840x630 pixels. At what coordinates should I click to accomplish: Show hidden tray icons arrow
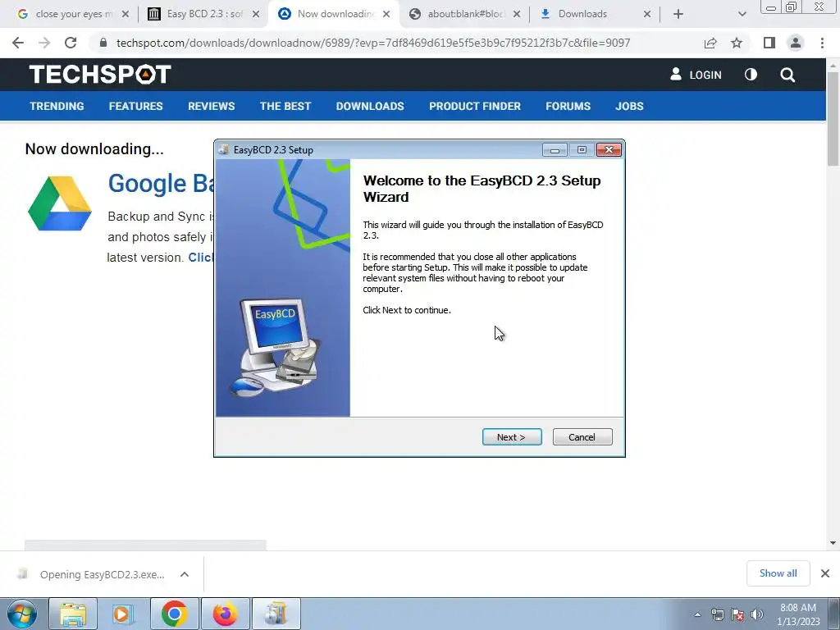click(x=697, y=614)
